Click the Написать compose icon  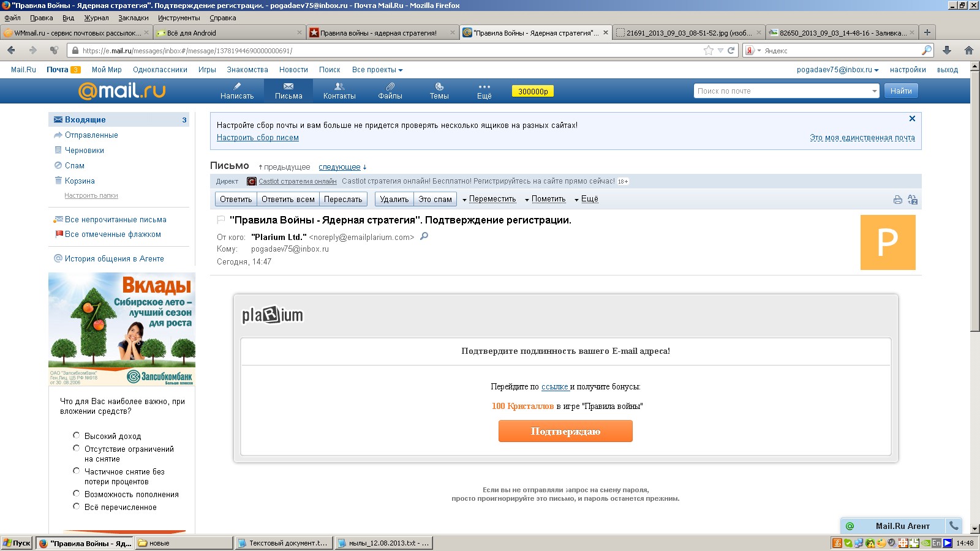point(237,91)
